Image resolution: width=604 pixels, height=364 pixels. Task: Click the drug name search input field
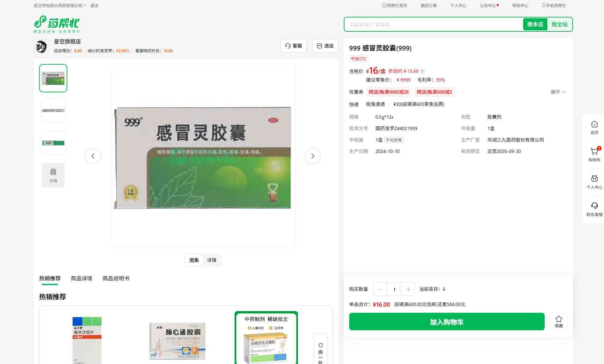click(x=433, y=25)
